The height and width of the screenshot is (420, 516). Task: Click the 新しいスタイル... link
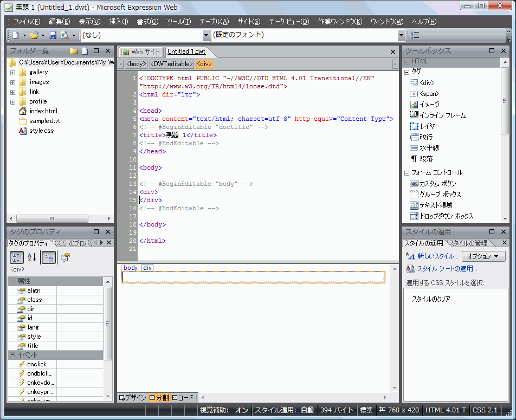(x=437, y=256)
